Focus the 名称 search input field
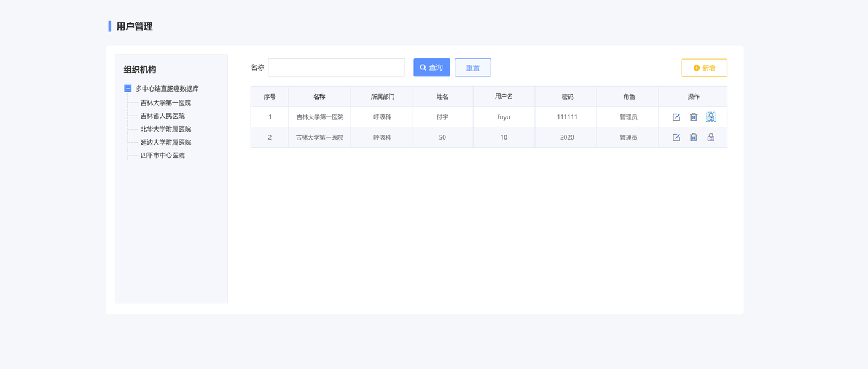The width and height of the screenshot is (868, 369). 336,68
